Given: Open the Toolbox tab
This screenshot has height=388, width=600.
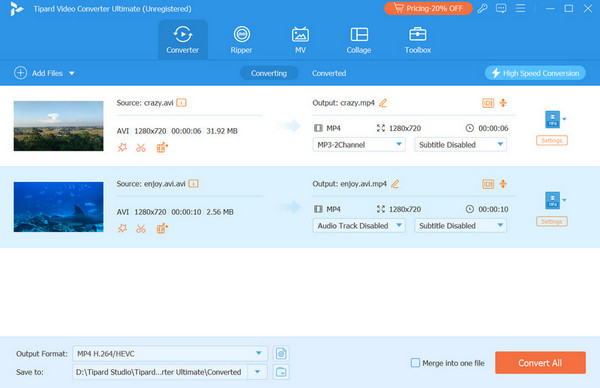Looking at the screenshot, I should click(x=418, y=40).
